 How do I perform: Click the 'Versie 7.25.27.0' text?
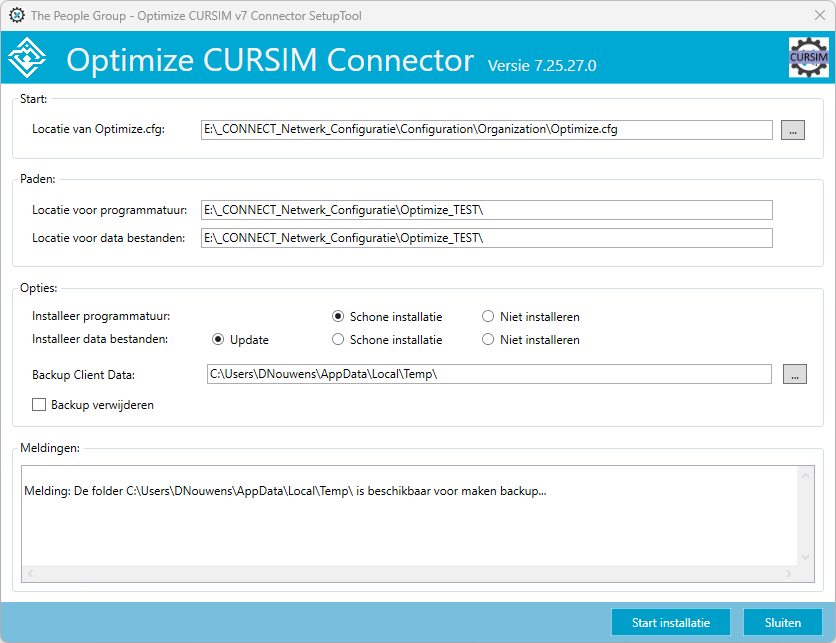(x=542, y=66)
